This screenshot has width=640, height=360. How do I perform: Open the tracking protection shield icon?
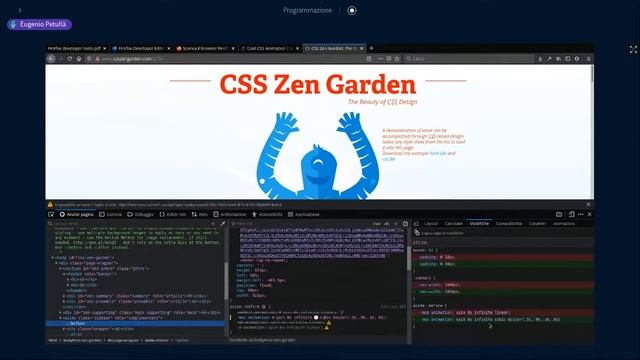(89, 59)
